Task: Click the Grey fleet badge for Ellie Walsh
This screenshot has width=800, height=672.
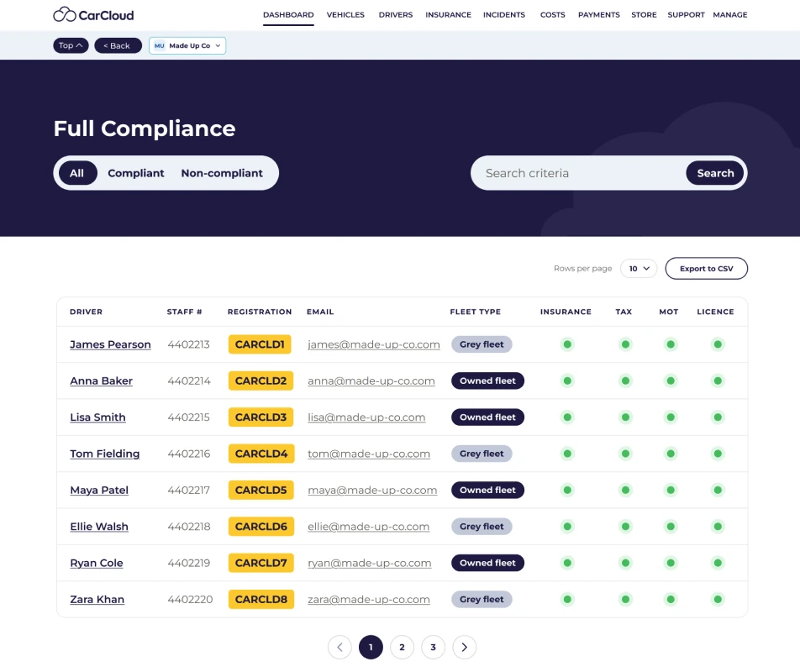Action: tap(482, 526)
